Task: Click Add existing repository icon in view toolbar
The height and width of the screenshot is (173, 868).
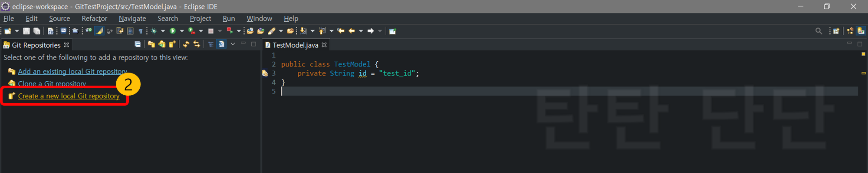Action: [151, 44]
